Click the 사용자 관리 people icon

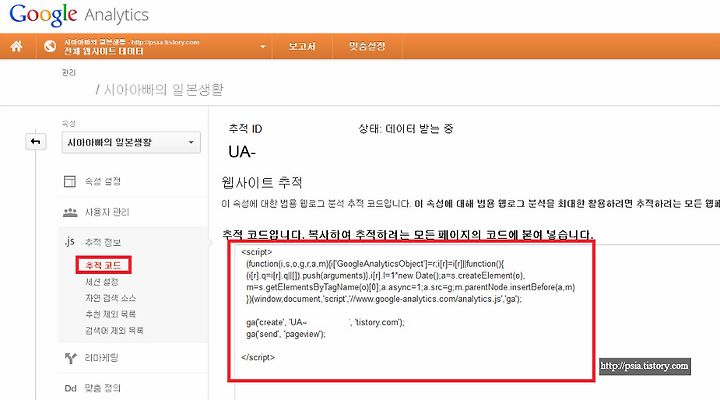click(x=70, y=212)
